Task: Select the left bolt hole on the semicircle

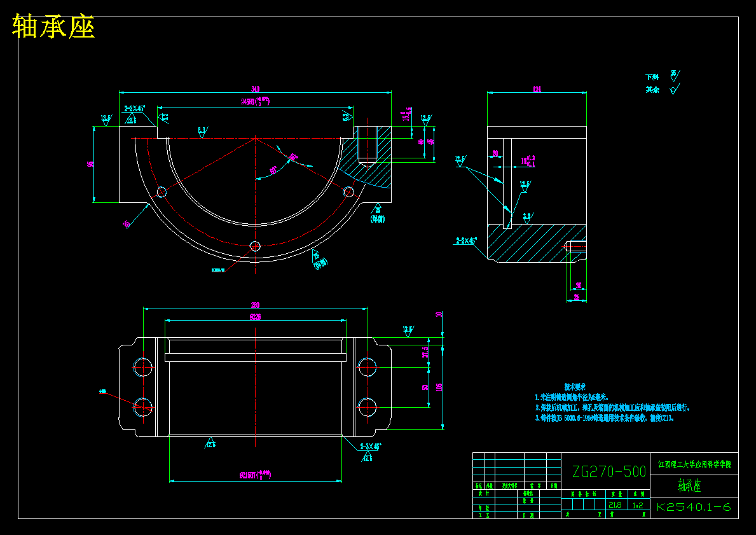Action: (162, 193)
